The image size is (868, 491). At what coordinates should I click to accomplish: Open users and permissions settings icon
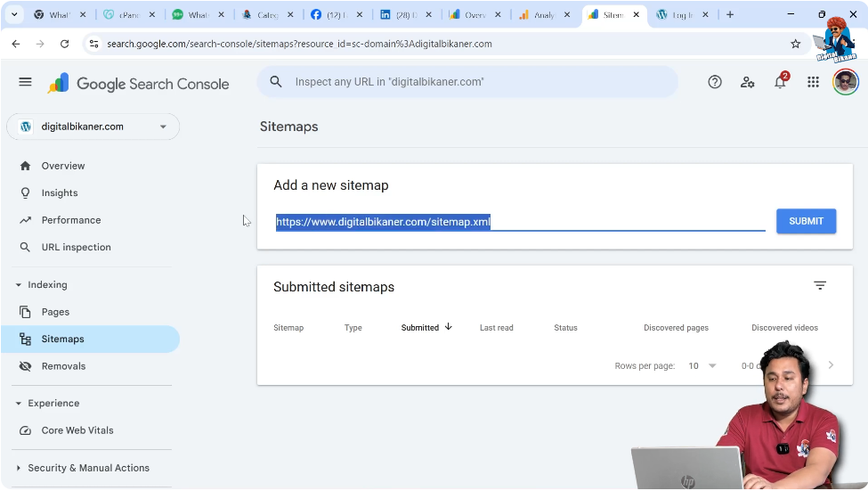coord(747,82)
